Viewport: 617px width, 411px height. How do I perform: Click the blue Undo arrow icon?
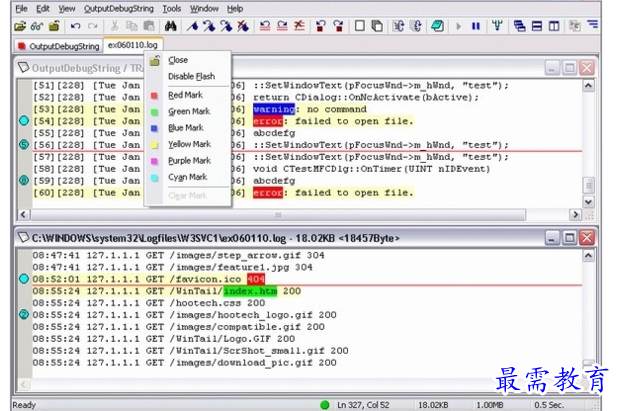click(x=76, y=26)
